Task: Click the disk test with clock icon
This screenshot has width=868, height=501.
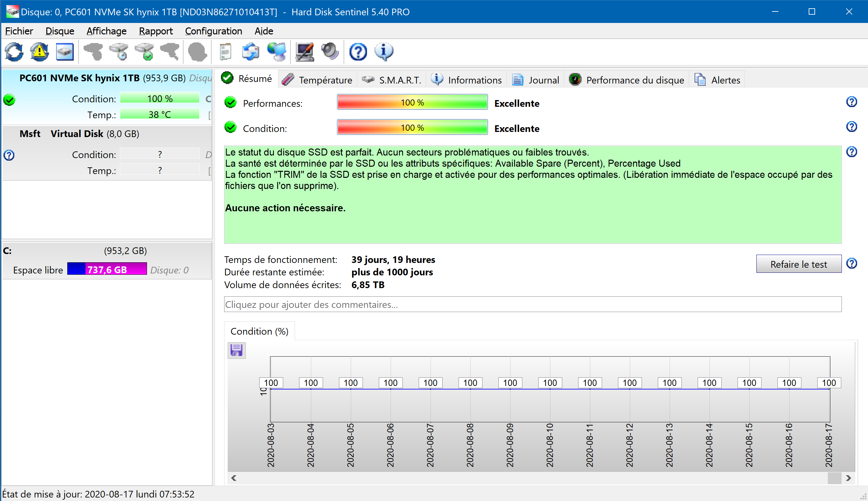Action: click(119, 52)
